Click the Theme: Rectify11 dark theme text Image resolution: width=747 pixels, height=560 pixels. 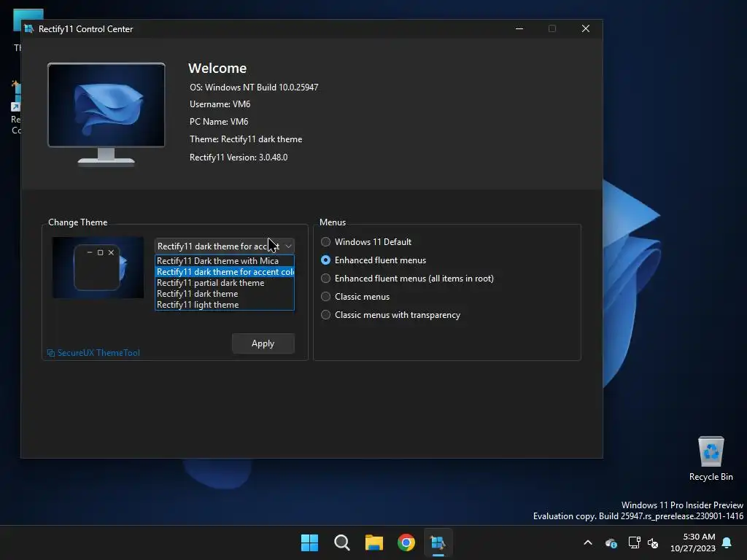tap(245, 139)
